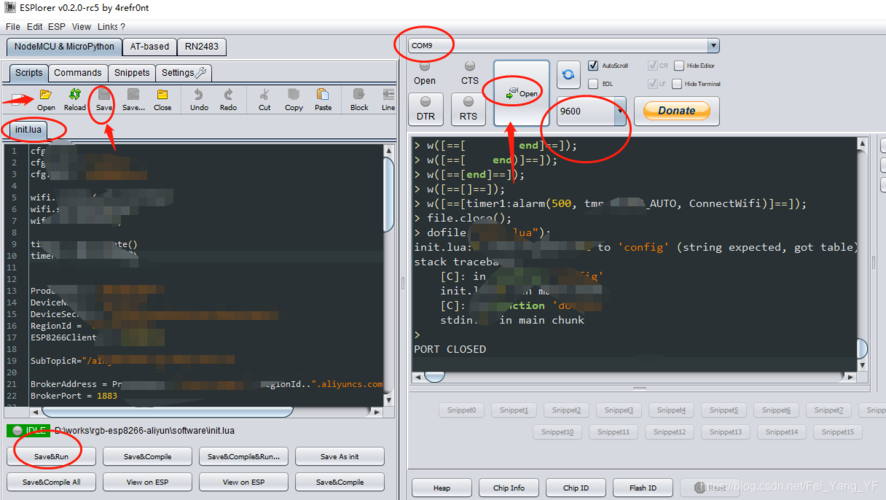Click the terminal vertical scrollbar up arrow
This screenshot has height=500, width=886.
click(x=862, y=144)
